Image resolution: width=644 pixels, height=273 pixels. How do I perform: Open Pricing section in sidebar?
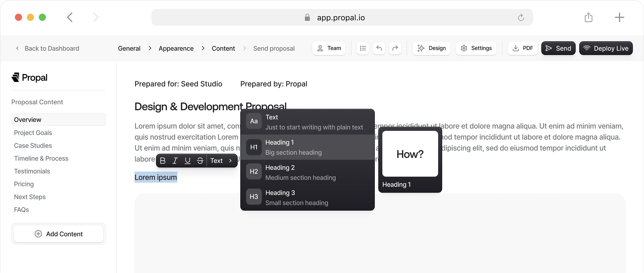coord(24,184)
